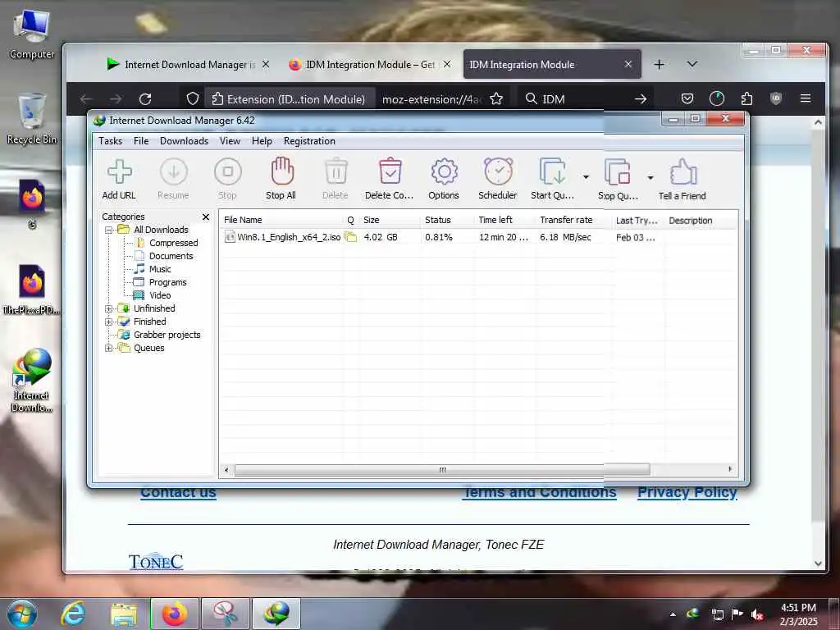
Task: Click horizontal scrollbar left arrow
Action: point(226,470)
